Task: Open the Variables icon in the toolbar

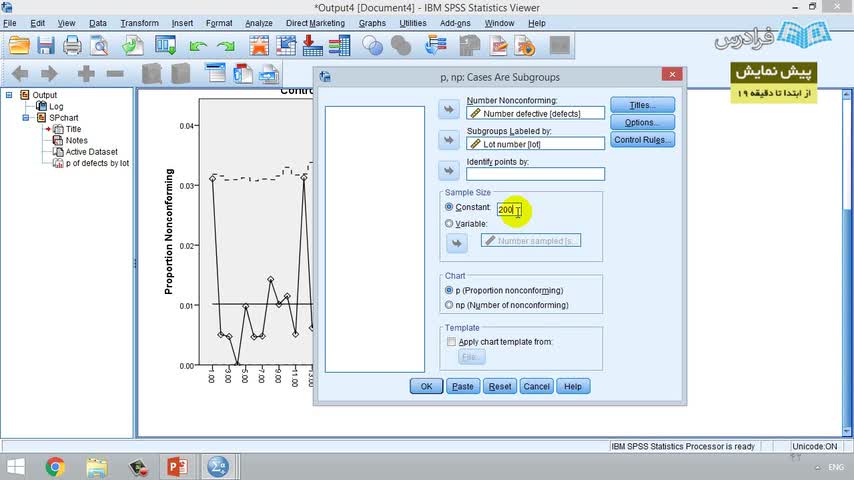Action: [339, 45]
